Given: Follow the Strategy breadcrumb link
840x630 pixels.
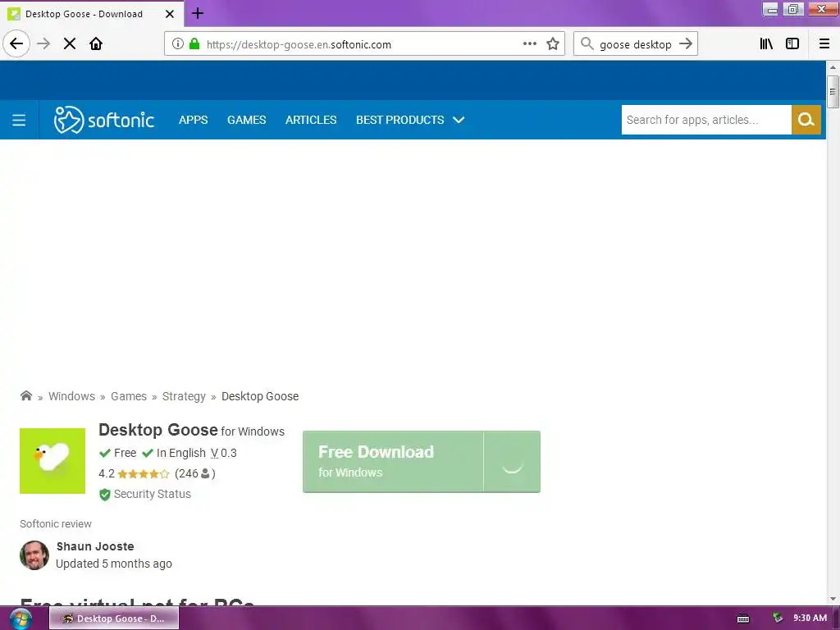Looking at the screenshot, I should [184, 396].
